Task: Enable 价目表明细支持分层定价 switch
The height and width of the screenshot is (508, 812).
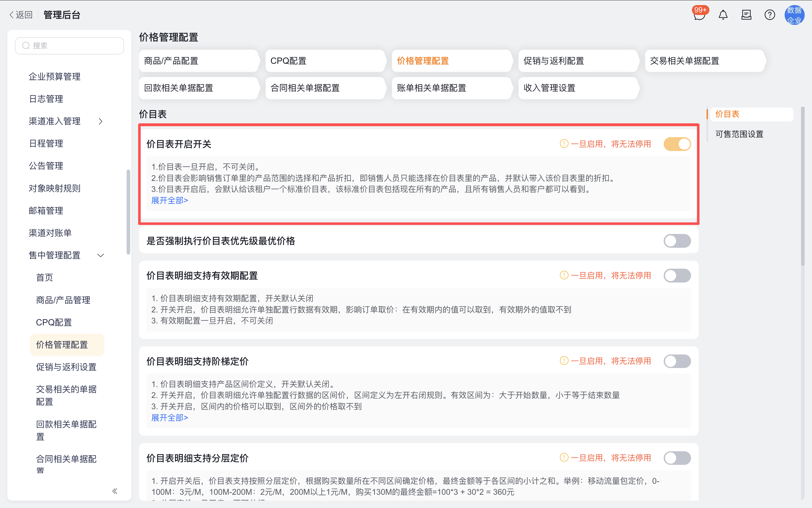Action: (677, 458)
